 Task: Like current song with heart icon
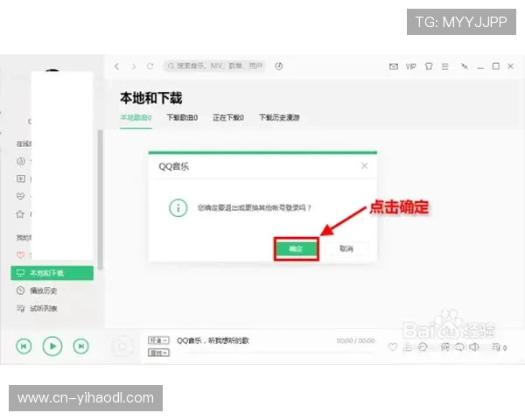click(393, 347)
